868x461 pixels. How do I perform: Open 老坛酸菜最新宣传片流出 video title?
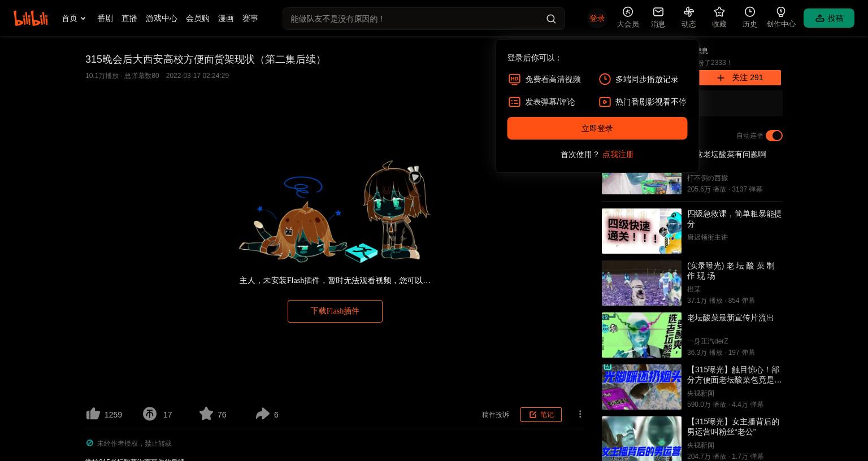tap(731, 318)
